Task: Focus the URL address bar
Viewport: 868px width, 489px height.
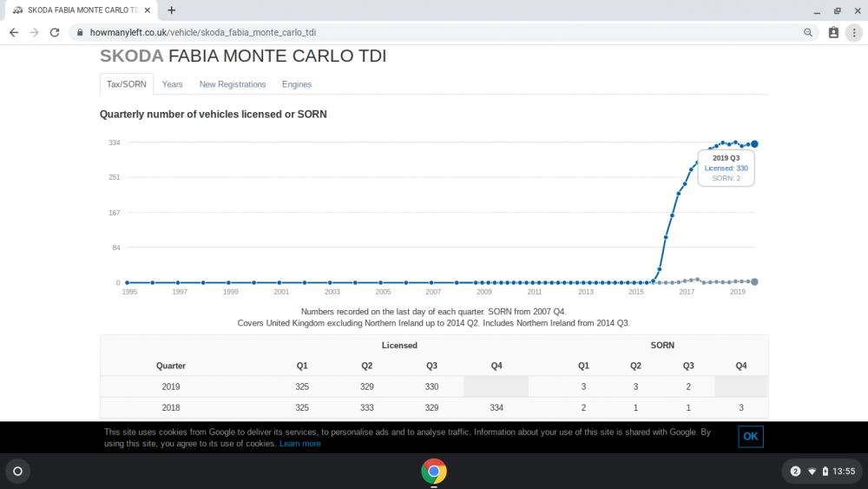Action: pyautogui.click(x=443, y=33)
